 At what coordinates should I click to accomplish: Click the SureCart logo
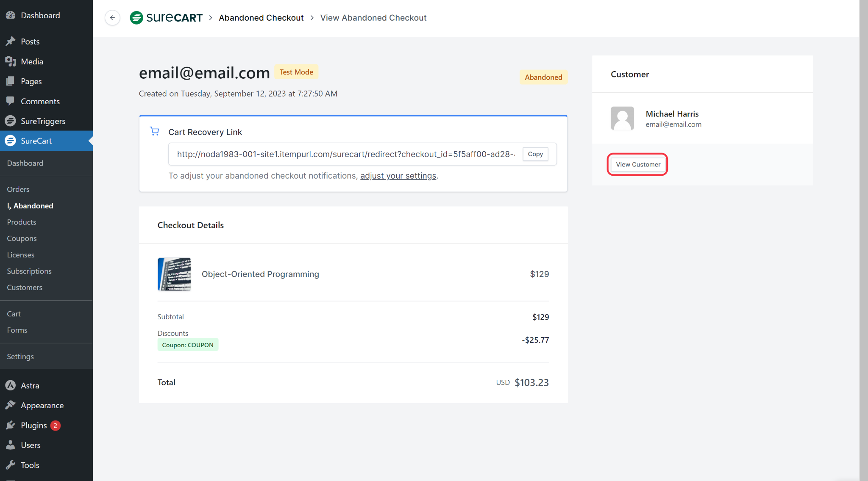point(166,18)
